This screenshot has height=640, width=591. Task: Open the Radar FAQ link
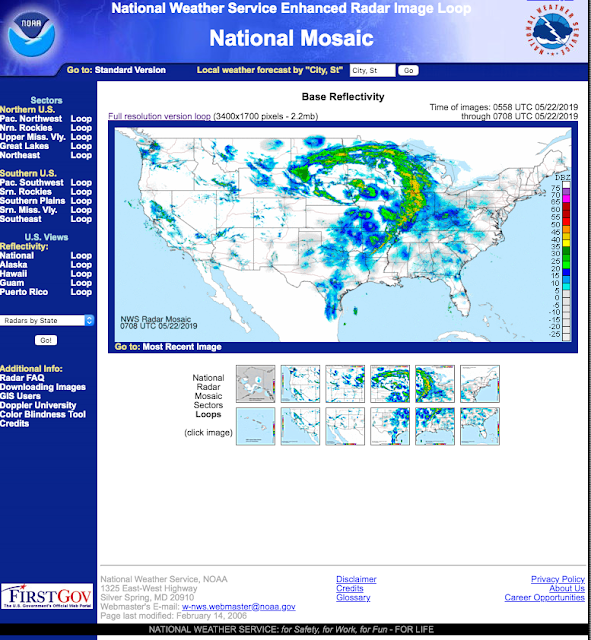pyautogui.click(x=22, y=378)
